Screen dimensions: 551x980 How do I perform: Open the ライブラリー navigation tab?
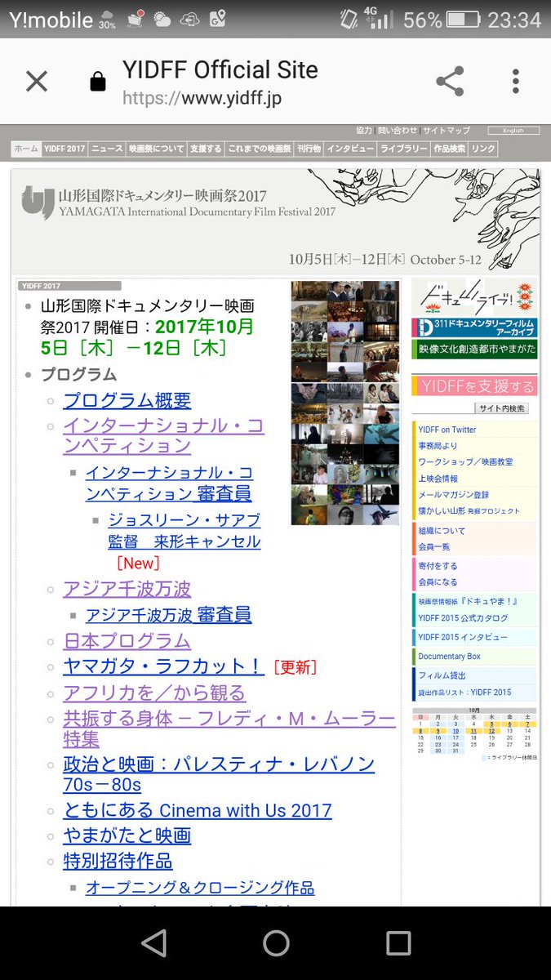tap(403, 149)
